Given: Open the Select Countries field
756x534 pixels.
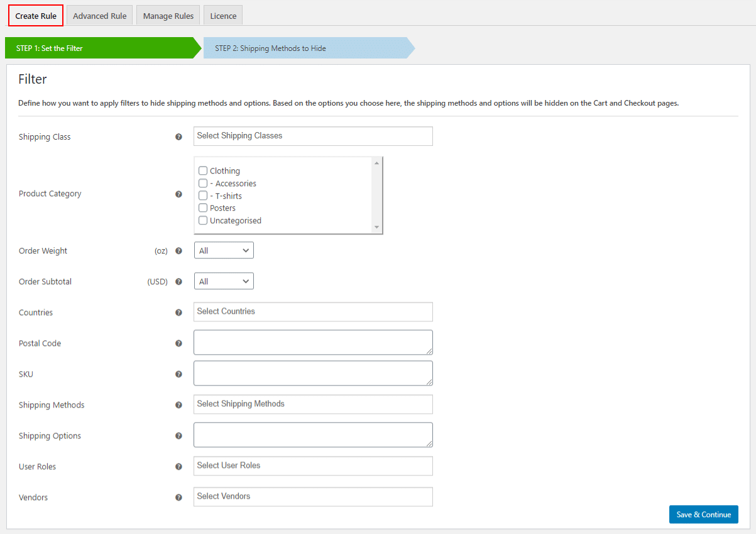Looking at the screenshot, I should click(313, 311).
